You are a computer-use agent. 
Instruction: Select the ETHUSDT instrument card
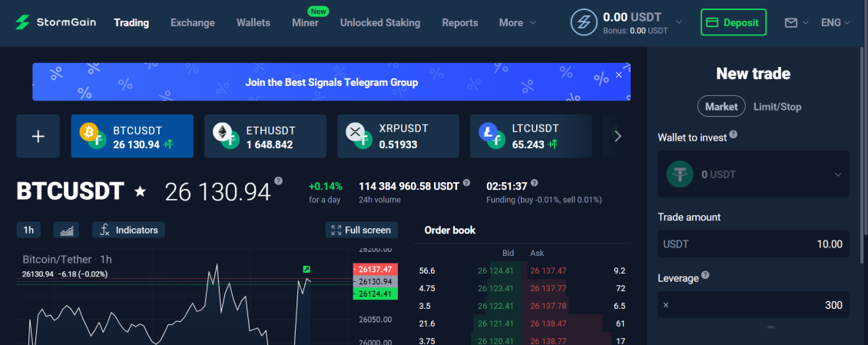pos(265,136)
